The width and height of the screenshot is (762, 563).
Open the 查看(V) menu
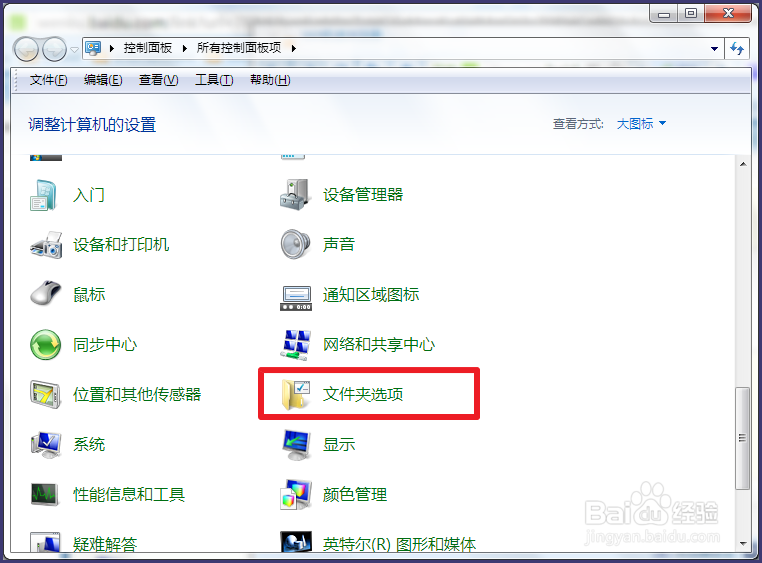click(x=158, y=80)
